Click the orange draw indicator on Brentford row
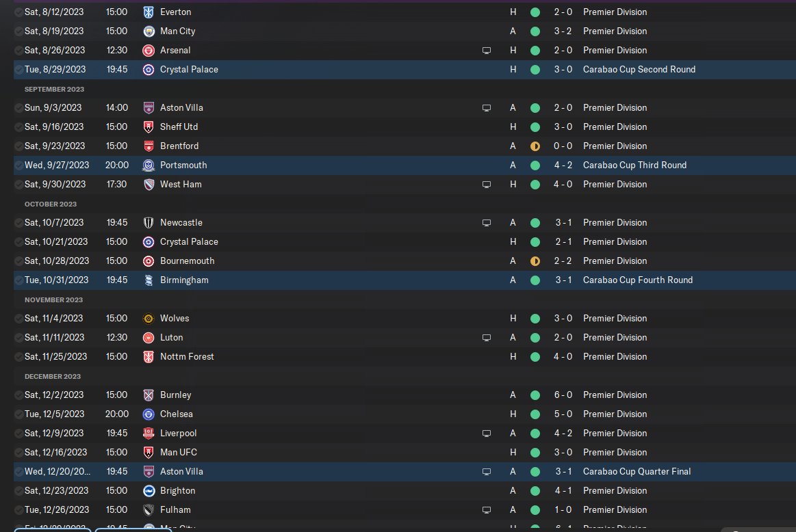Viewport: 796px width, 532px height. tap(535, 146)
